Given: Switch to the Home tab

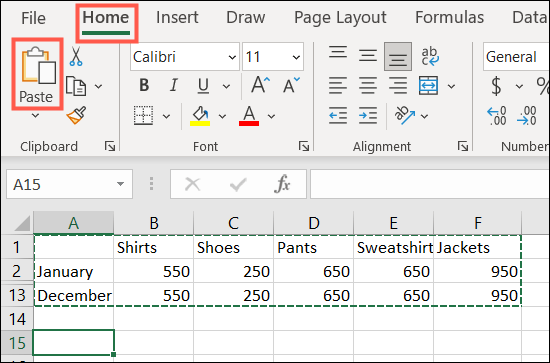Looking at the screenshot, I should click(x=106, y=18).
